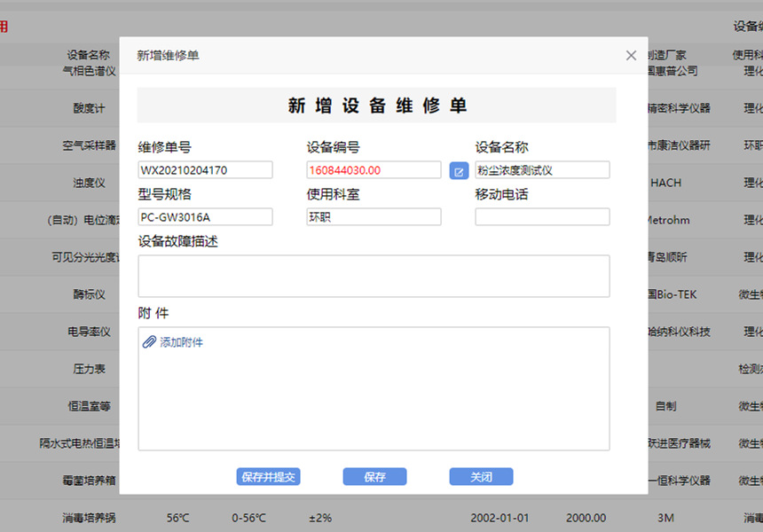Screen dimensions: 763x532
Task: Click the 型号规格 field showing PC-GW3016A
Action: (x=205, y=216)
